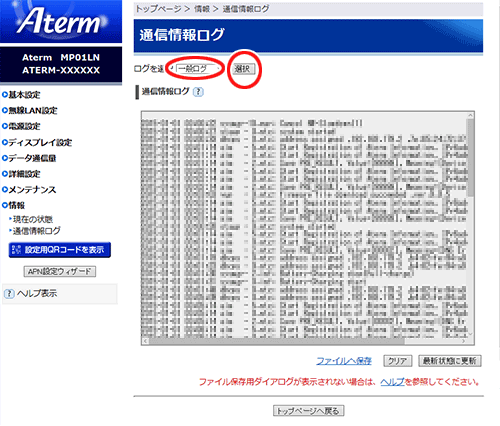Screen dimensions: 500x426
Task: Click the log scroll-left arrow
Action: click(145, 341)
